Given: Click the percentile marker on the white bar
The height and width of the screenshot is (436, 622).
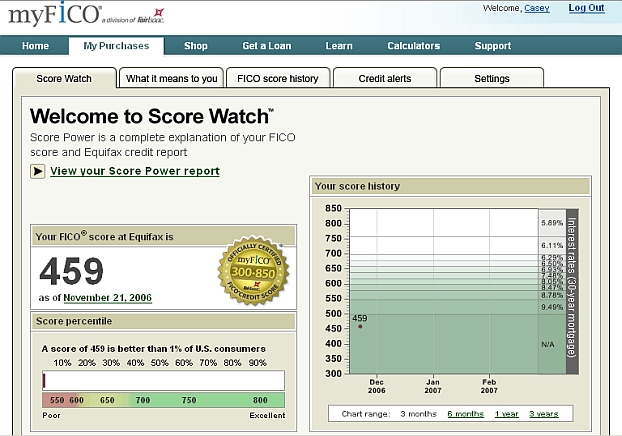Looking at the screenshot, I should [44, 381].
